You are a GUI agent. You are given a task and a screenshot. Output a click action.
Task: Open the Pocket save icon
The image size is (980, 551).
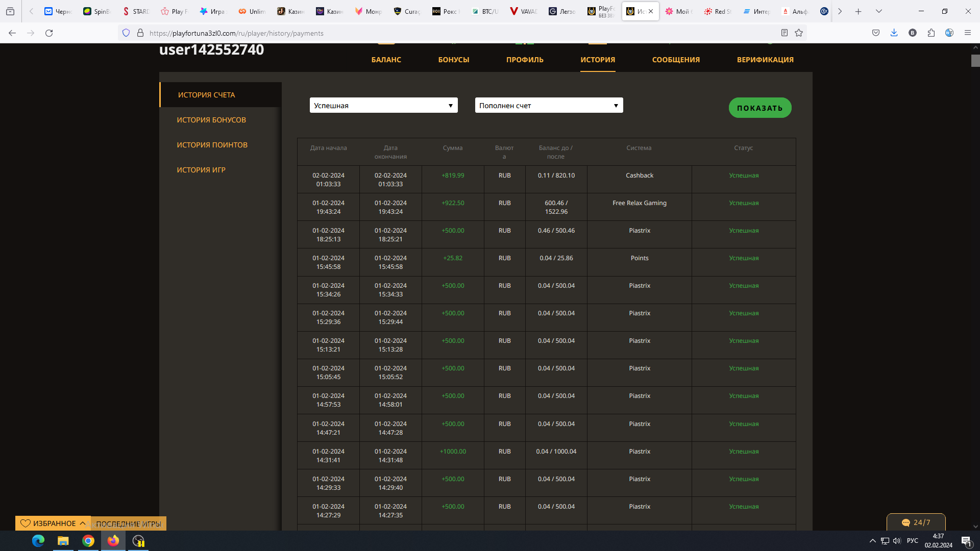pos(876,33)
